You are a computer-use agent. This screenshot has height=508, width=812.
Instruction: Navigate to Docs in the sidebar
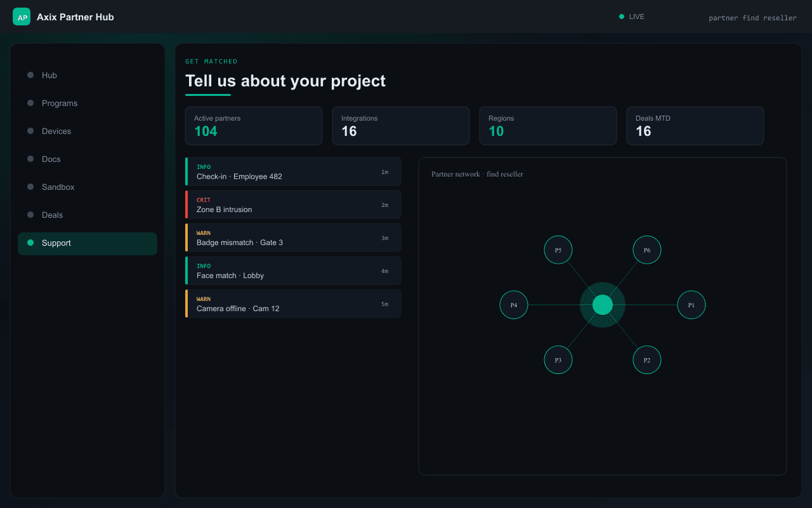coord(88,159)
